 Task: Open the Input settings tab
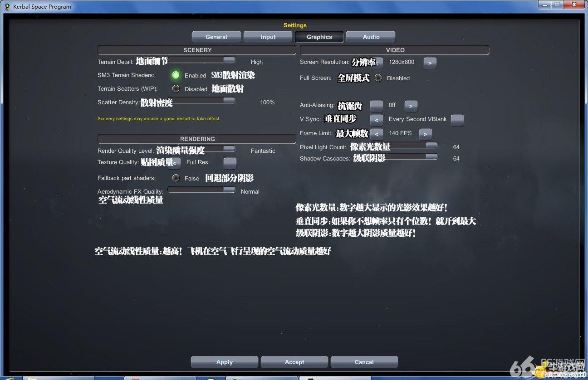click(x=268, y=37)
